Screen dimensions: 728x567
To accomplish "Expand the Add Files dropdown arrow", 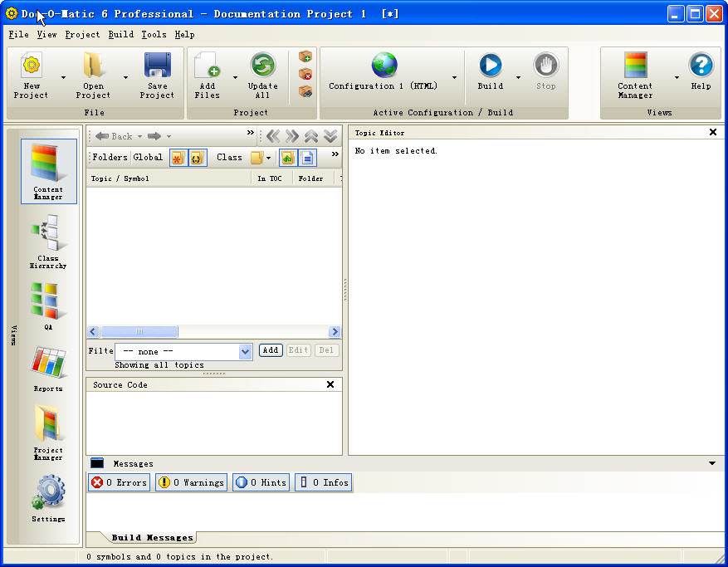I will tap(235, 77).
